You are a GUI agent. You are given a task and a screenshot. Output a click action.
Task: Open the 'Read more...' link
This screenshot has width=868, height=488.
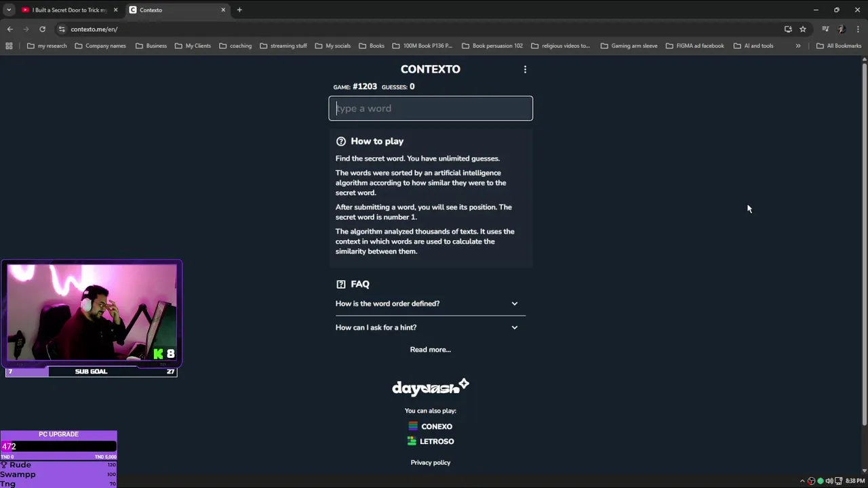coord(430,350)
